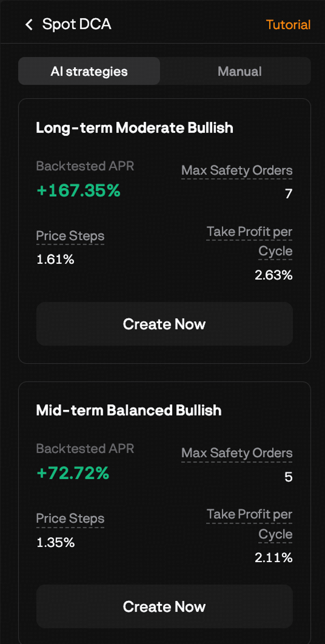Click the 1.35% price steps value

tap(55, 543)
